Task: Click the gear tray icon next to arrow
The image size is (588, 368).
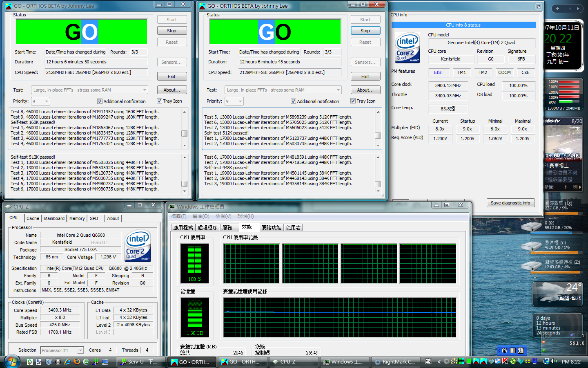Action: pyautogui.click(x=446, y=361)
